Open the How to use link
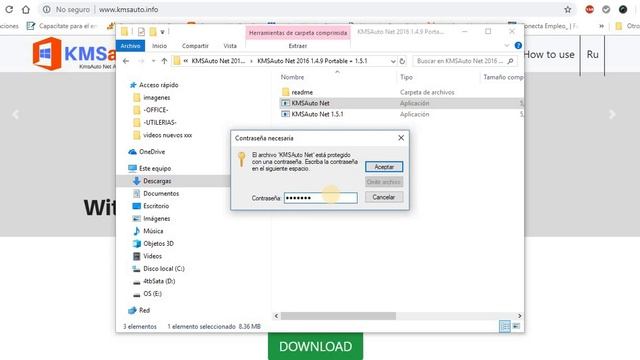 (x=549, y=54)
